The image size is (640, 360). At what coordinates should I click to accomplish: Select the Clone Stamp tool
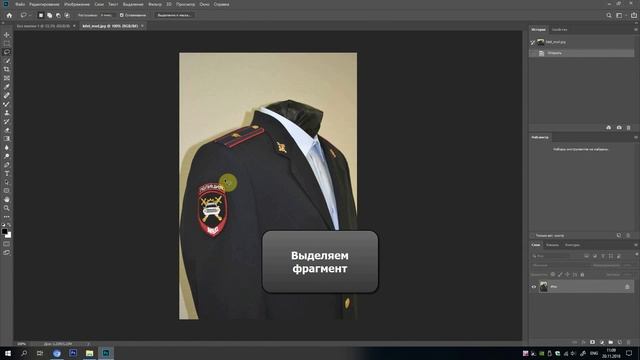coord(7,113)
